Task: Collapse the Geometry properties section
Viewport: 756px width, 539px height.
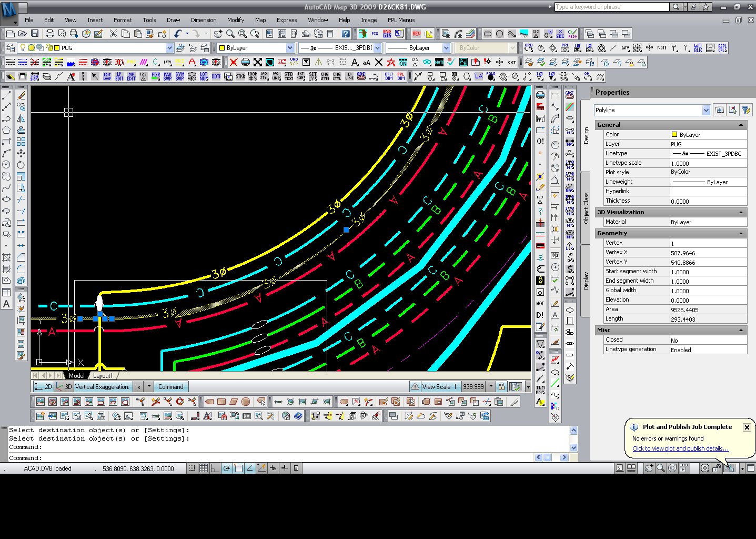Action: coord(741,233)
